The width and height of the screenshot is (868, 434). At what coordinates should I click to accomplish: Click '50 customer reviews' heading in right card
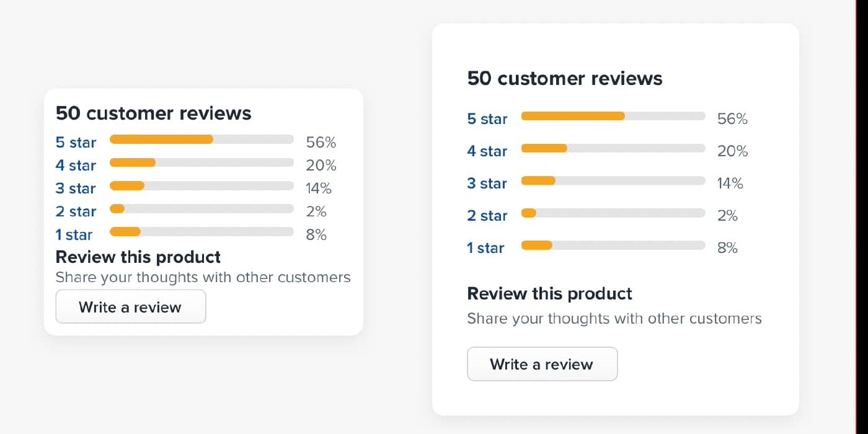click(x=565, y=79)
